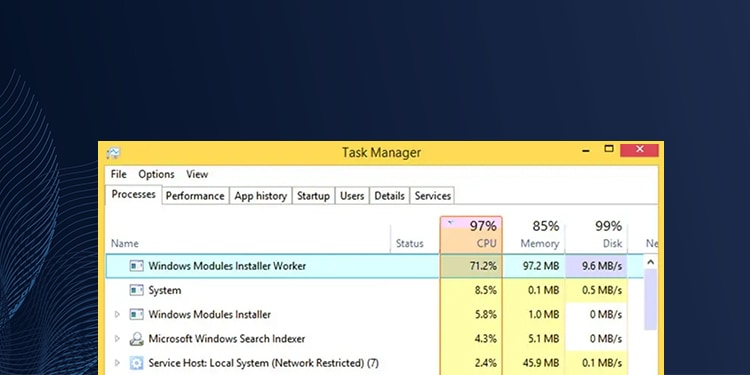
Task: Open the Options menu
Action: tap(156, 174)
